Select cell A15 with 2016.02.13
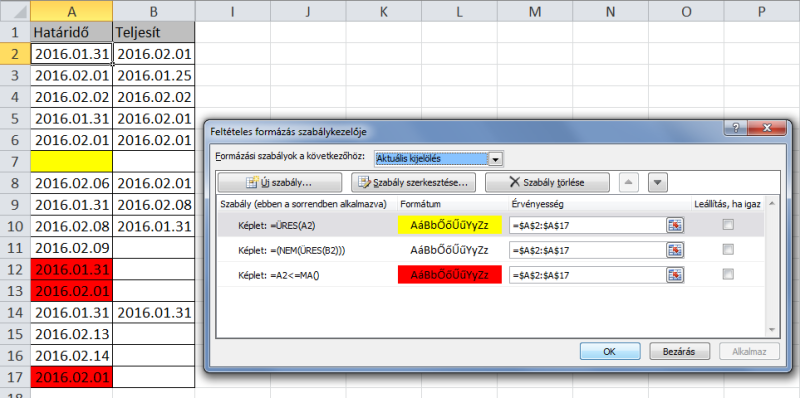 tap(71, 334)
